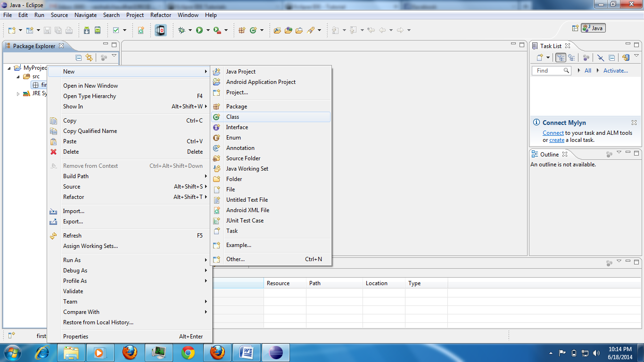
Task: Open Microsoft Word from taskbar
Action: point(246,353)
